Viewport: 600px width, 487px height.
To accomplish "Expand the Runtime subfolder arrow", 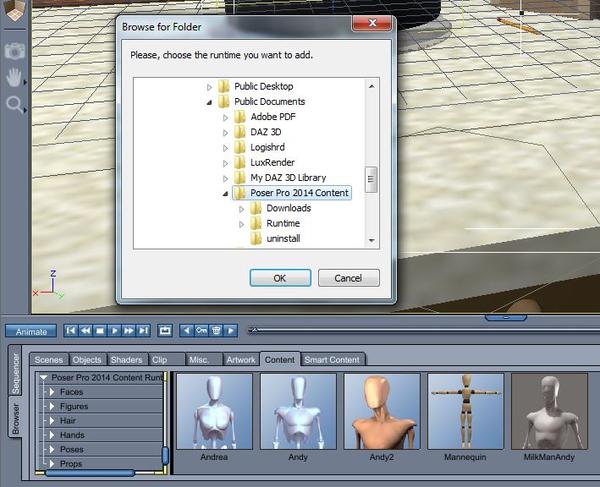I will [x=241, y=224].
